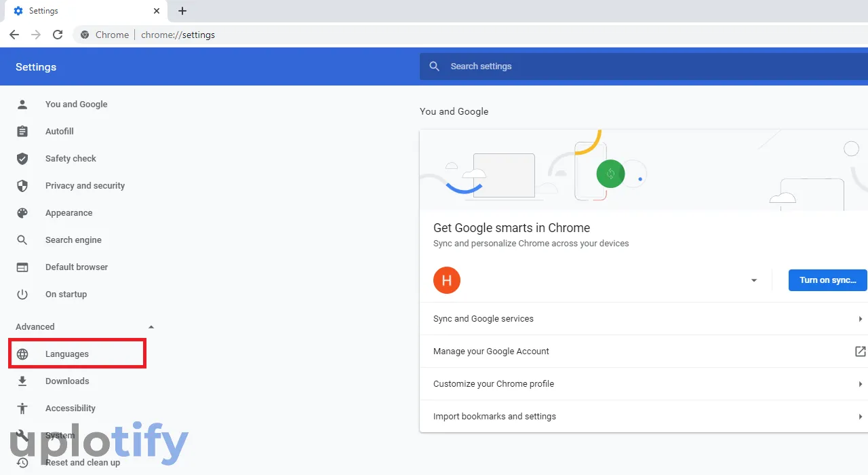Select Search engine in the sidebar

[x=73, y=240]
